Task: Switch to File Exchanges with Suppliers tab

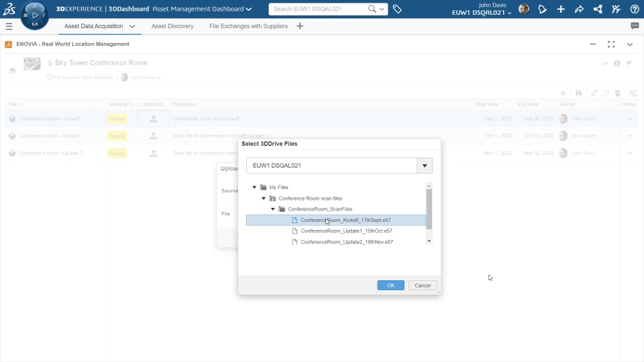Action: click(248, 26)
